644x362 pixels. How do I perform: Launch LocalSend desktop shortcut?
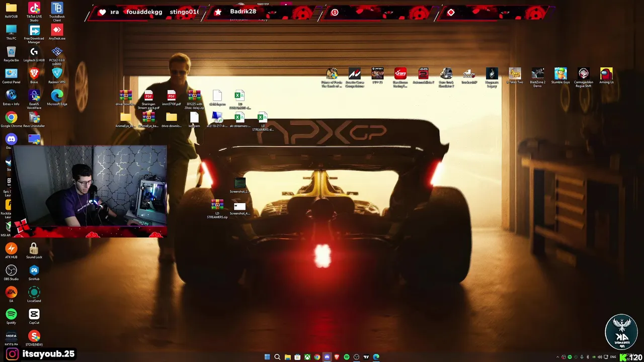pyautogui.click(x=34, y=294)
